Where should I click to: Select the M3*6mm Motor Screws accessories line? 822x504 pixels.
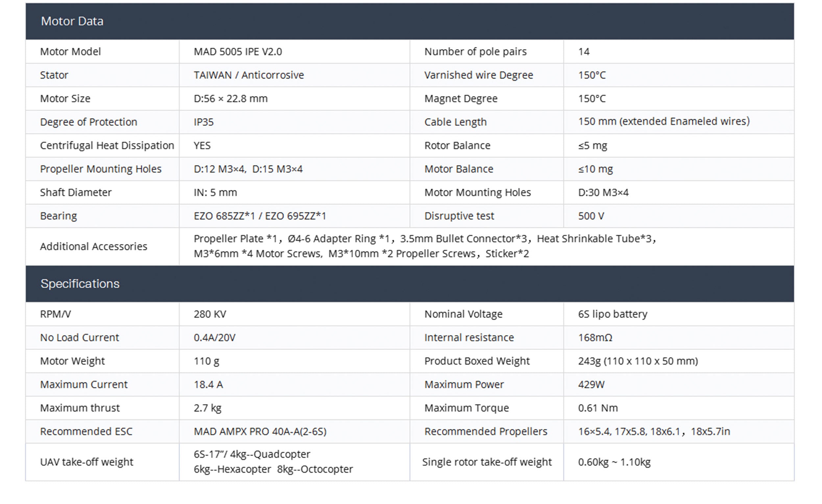(361, 254)
